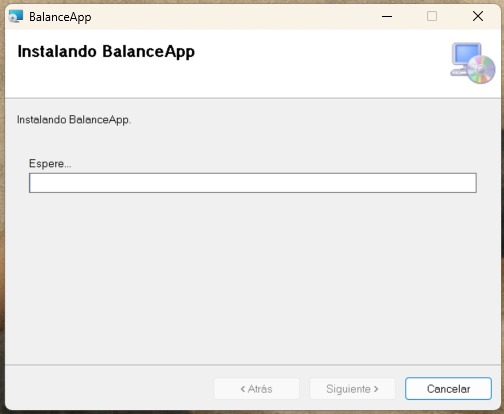
Task: Click the installation progress bar
Action: pyautogui.click(x=253, y=183)
